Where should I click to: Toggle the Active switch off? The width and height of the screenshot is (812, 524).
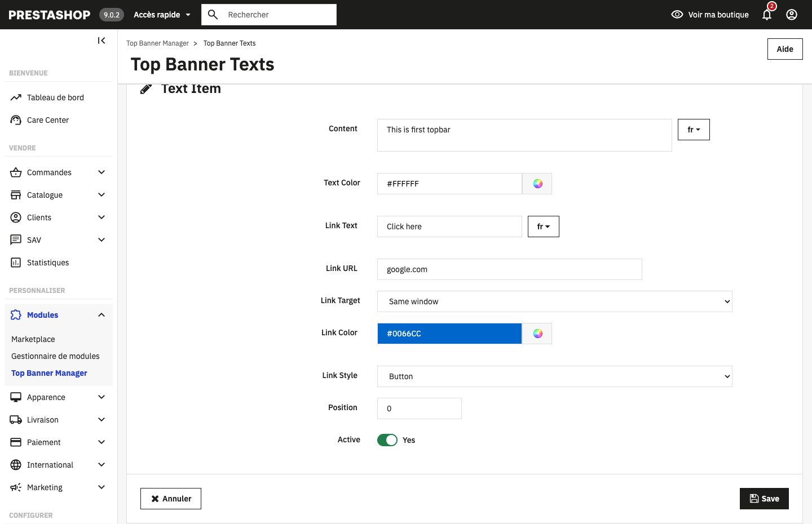(387, 440)
